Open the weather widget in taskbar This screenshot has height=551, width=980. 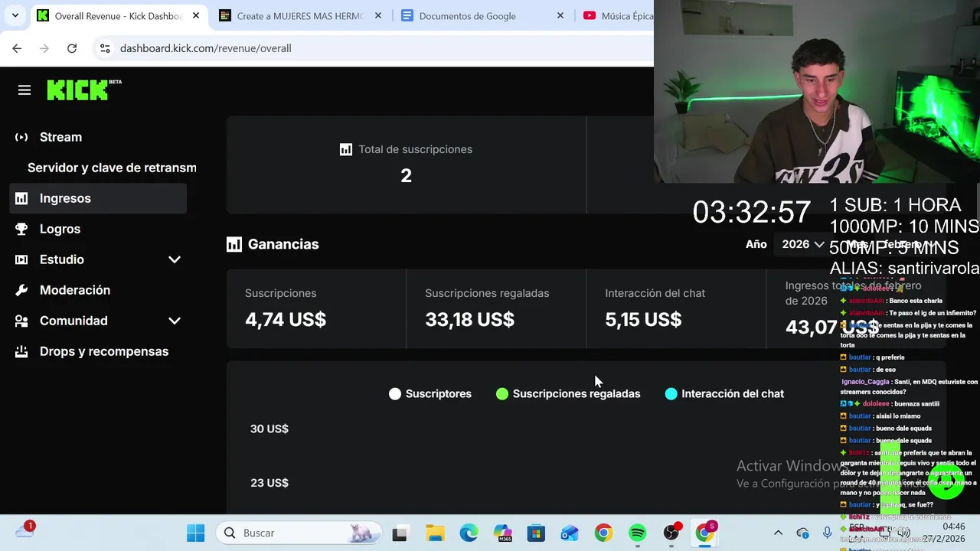point(25,530)
